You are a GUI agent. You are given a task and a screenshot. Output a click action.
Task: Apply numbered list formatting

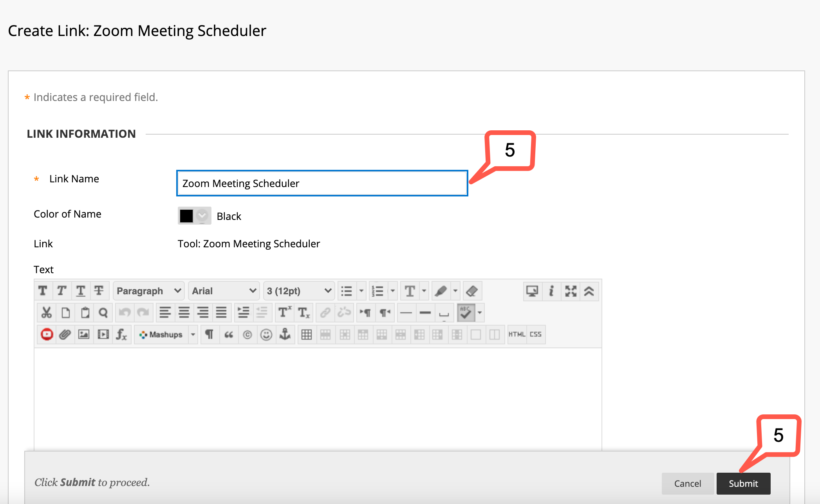coord(378,291)
